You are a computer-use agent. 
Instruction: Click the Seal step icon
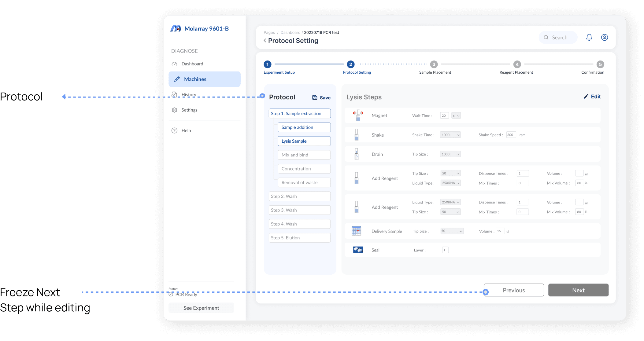(x=358, y=250)
